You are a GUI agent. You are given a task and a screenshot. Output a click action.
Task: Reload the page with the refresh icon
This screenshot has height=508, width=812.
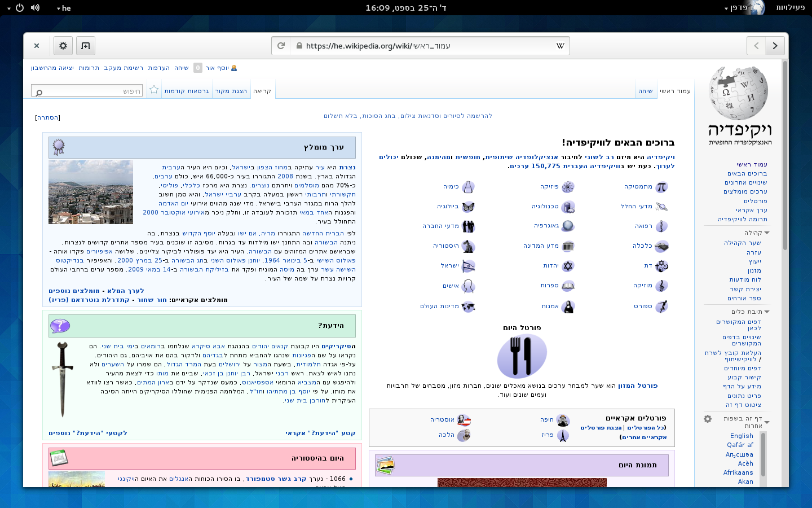(281, 46)
